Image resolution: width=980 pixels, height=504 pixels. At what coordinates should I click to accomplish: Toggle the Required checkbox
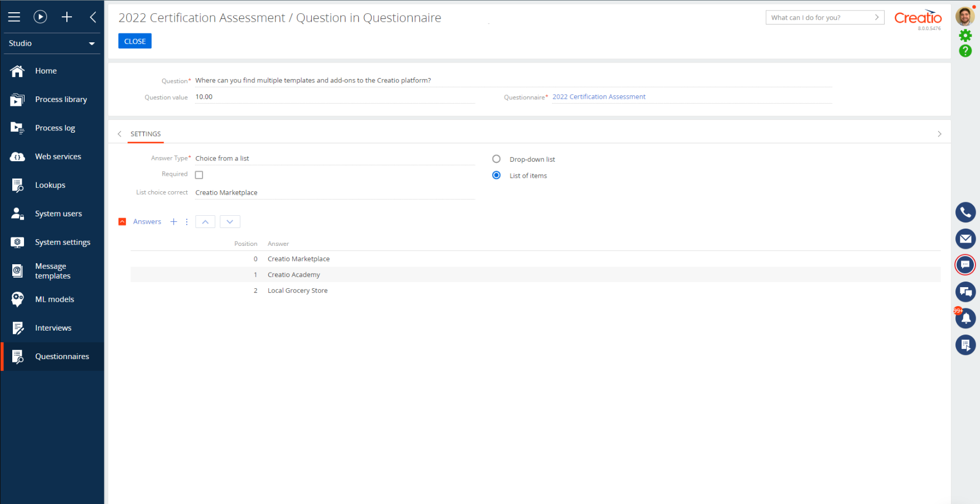[x=199, y=175]
